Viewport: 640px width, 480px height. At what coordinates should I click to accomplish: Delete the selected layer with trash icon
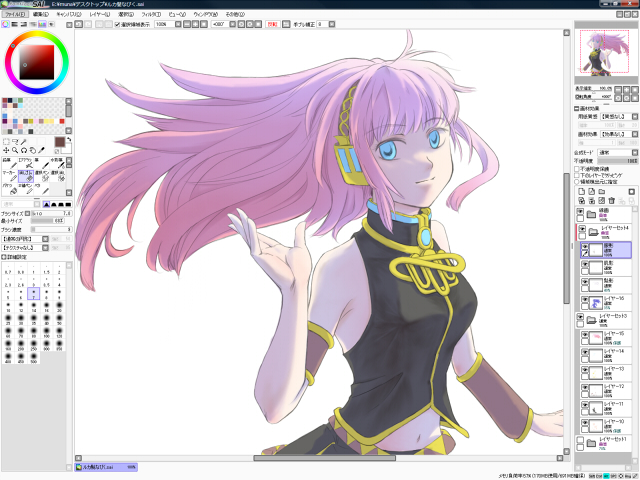tap(611, 200)
